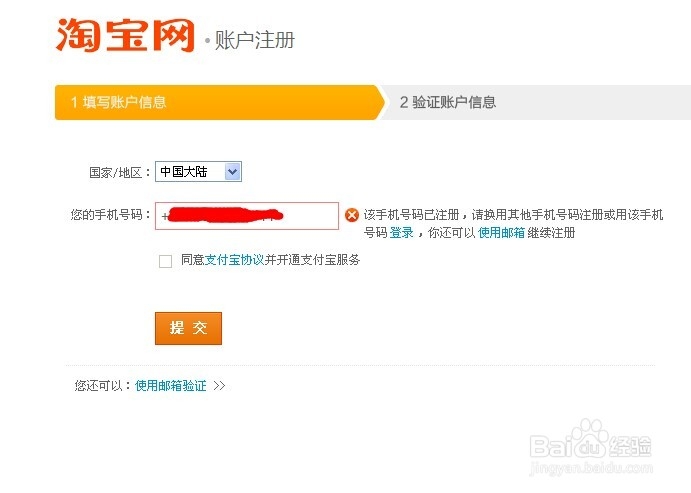Click the Taobao (淘宝网) logo
Viewport: 691px width, 493px height.
(x=125, y=35)
